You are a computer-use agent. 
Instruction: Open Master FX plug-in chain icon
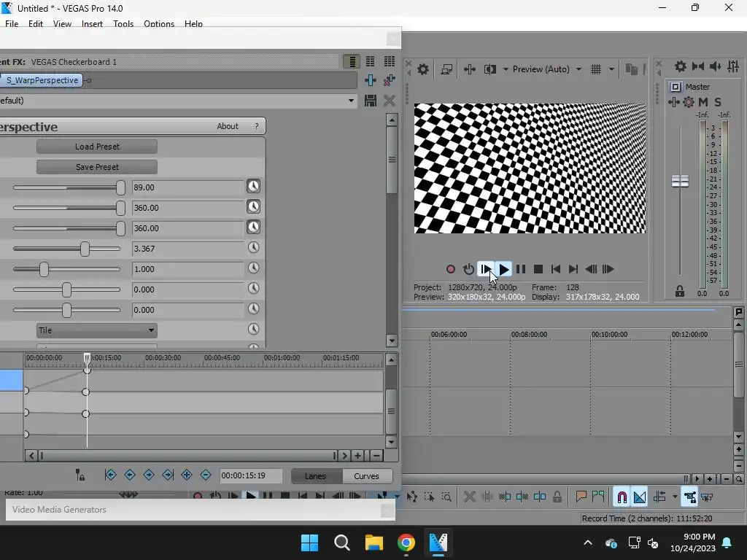click(x=673, y=102)
